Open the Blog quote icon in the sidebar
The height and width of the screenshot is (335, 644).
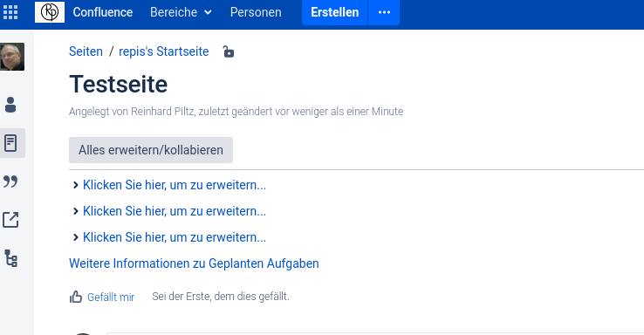coord(10,181)
